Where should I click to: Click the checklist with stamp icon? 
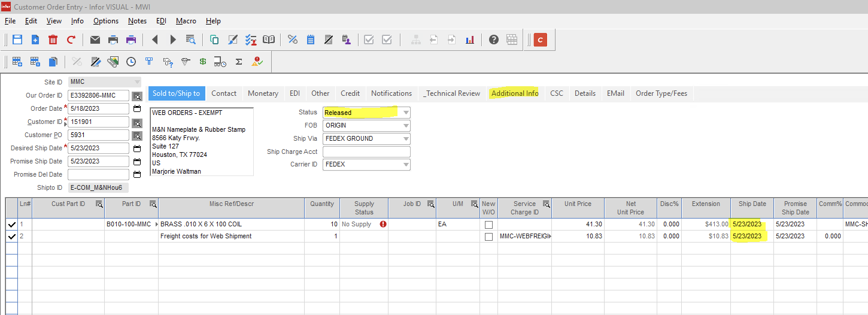(x=251, y=40)
